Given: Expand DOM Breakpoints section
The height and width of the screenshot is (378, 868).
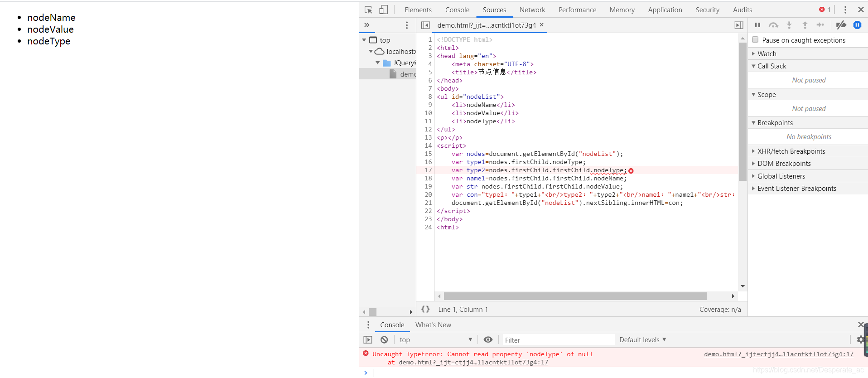Looking at the screenshot, I should [808, 164].
